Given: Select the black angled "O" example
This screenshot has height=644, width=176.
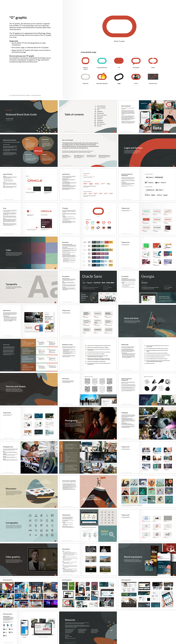Looking at the screenshot, I should point(119,77).
